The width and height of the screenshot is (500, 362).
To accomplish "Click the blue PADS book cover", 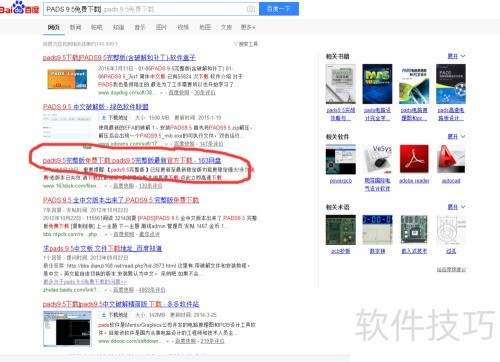I will [377, 84].
